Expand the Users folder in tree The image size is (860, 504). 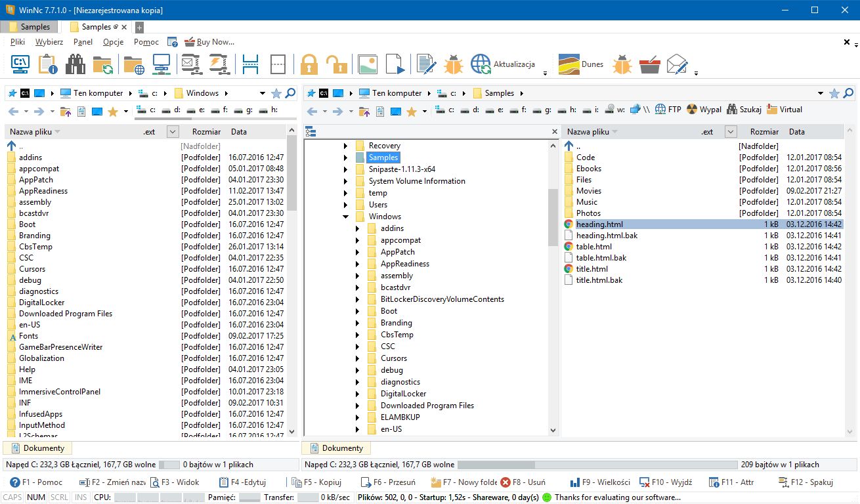click(x=345, y=205)
